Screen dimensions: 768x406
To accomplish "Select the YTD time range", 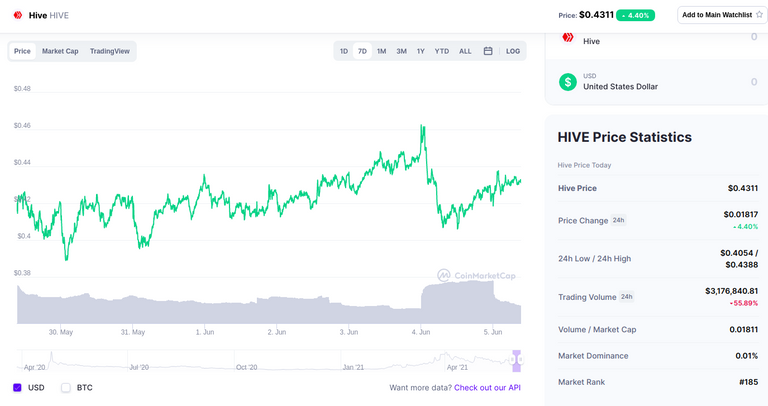I will pyautogui.click(x=442, y=51).
